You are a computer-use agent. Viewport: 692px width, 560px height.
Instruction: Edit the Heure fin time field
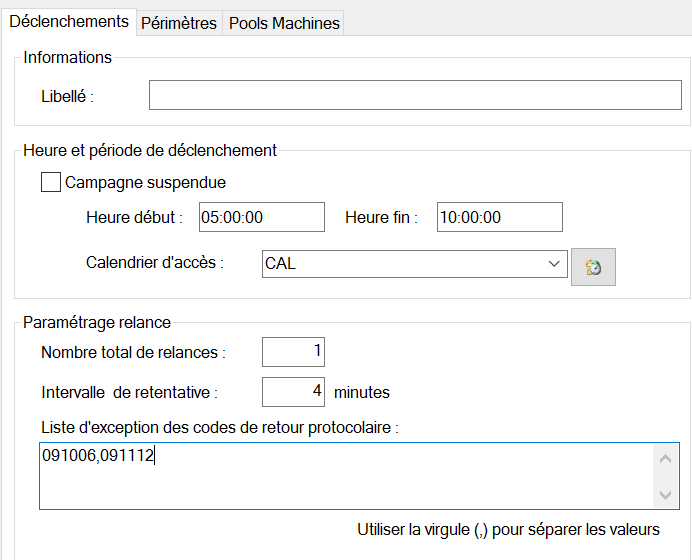[x=499, y=217]
